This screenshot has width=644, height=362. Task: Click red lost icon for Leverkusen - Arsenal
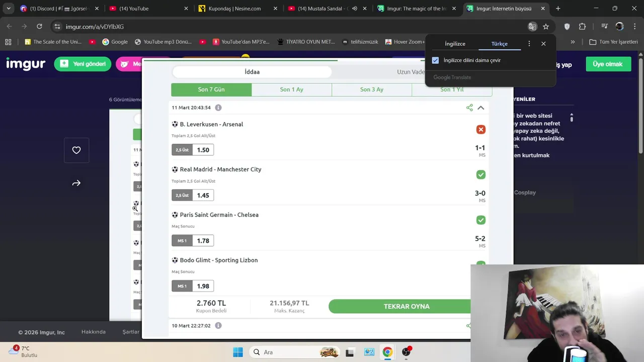481,129
